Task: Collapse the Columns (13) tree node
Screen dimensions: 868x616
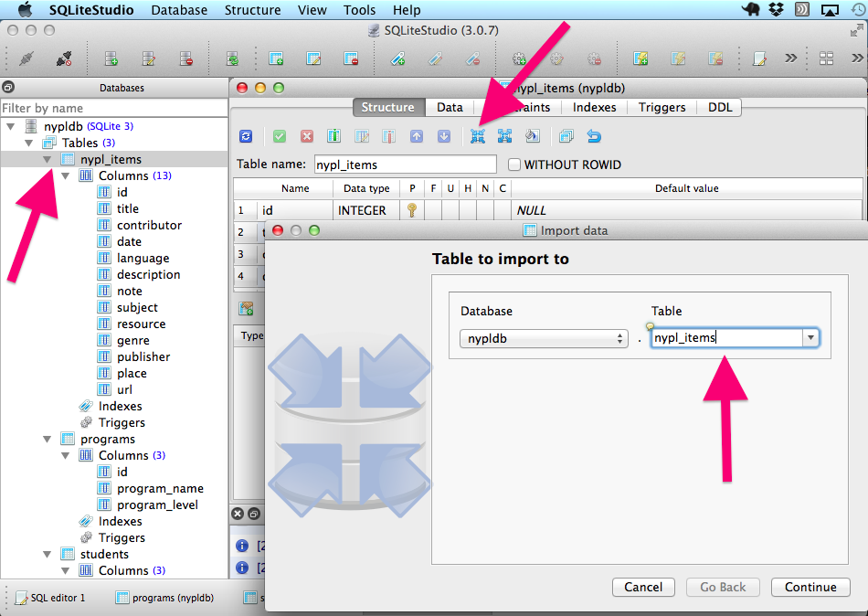Action: point(65,175)
